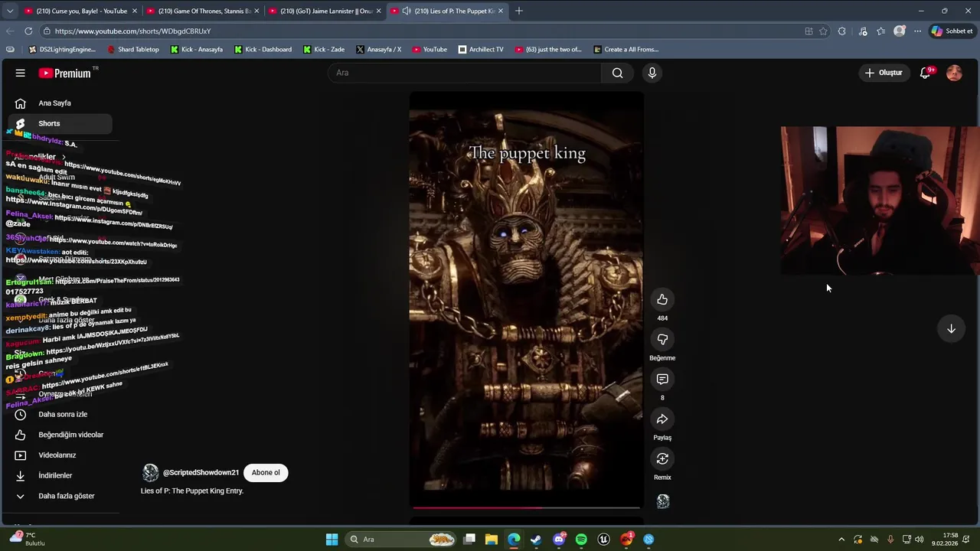Click the search magnifier button
The height and width of the screenshot is (551, 980).
tap(618, 73)
